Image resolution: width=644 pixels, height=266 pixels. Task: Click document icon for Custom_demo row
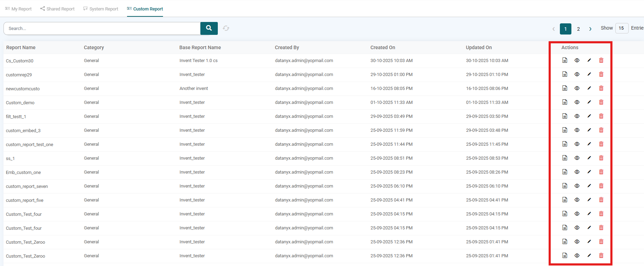point(565,102)
